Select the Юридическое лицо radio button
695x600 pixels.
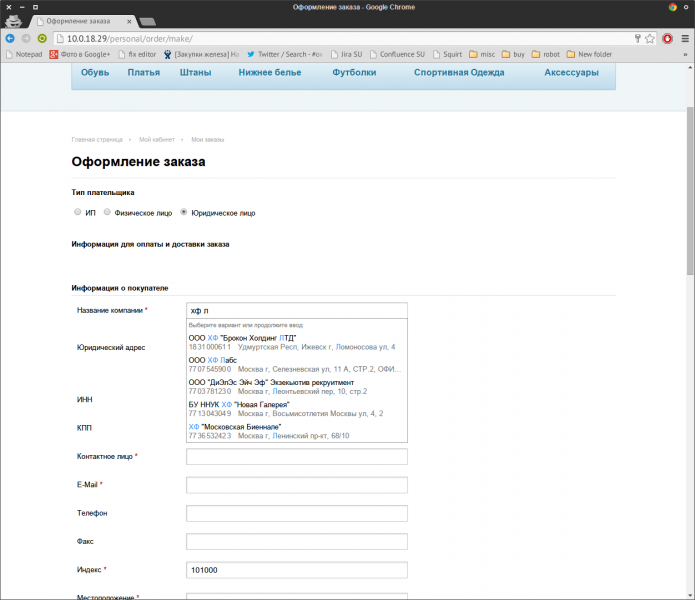[184, 212]
